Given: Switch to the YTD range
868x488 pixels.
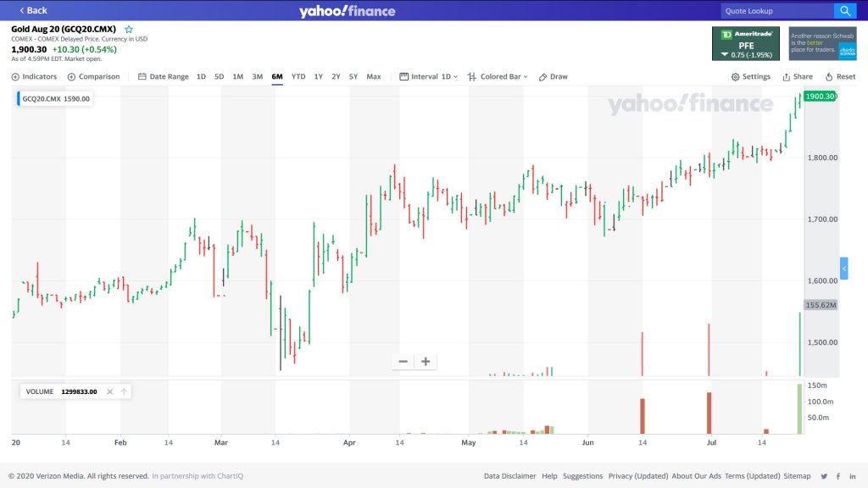Looking at the screenshot, I should coord(298,76).
